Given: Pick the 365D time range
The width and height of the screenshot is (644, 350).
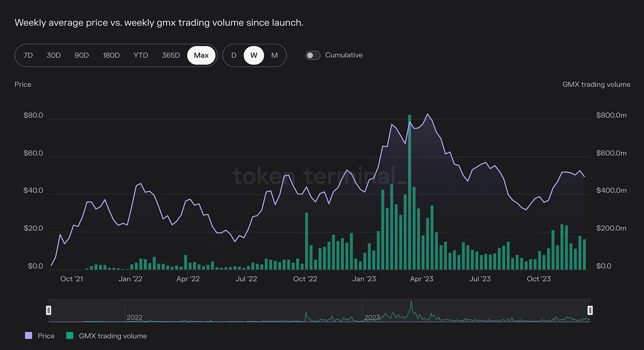Looking at the screenshot, I should pos(171,55).
